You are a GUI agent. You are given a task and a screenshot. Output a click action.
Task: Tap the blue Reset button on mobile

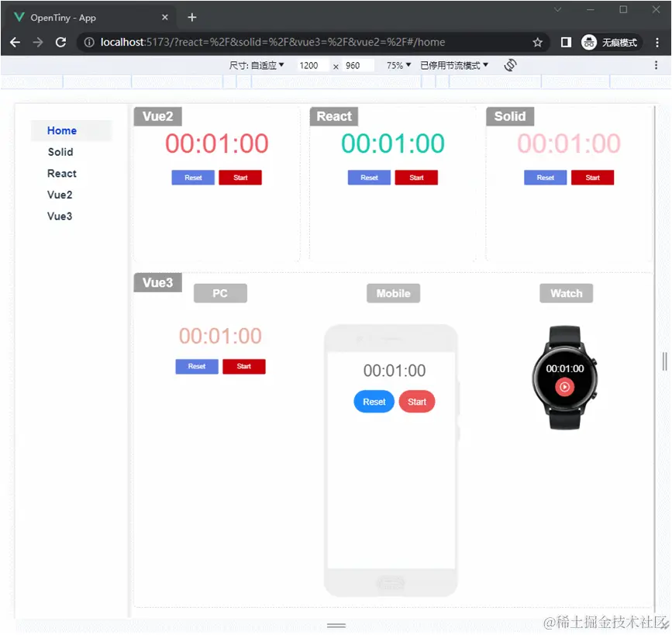pyautogui.click(x=374, y=402)
